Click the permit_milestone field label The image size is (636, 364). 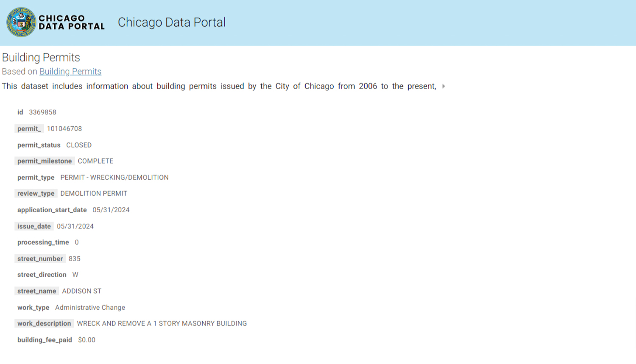pos(45,161)
